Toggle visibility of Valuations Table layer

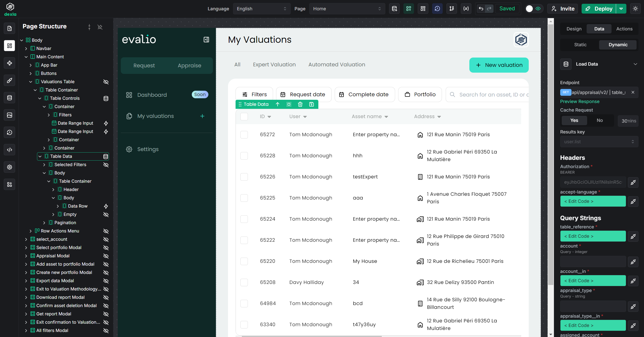[x=106, y=82]
